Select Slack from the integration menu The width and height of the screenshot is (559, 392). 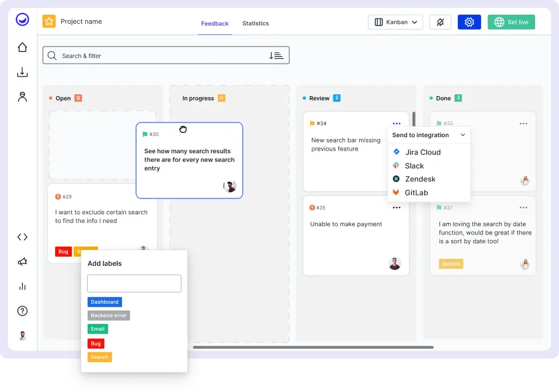(414, 165)
